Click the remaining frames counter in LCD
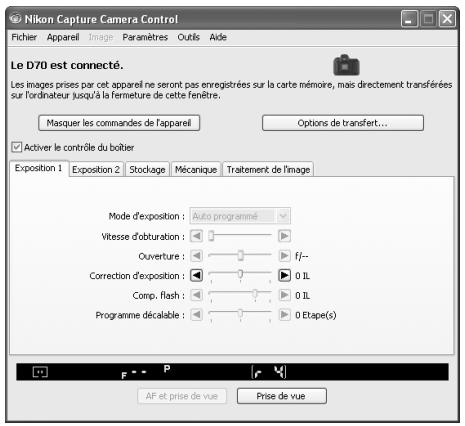The height and width of the screenshot is (426, 465). tap(269, 372)
